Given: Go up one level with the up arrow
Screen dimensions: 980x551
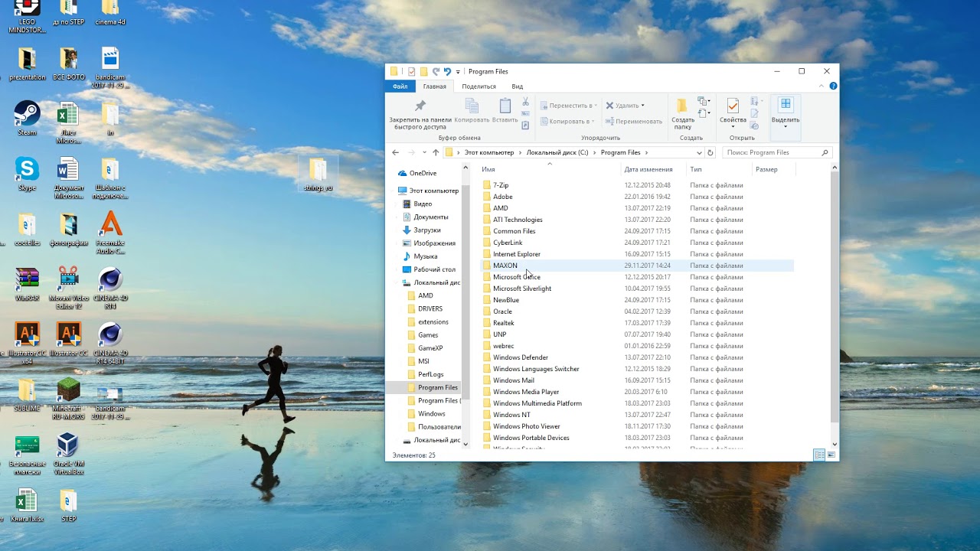Looking at the screenshot, I should click(x=436, y=152).
